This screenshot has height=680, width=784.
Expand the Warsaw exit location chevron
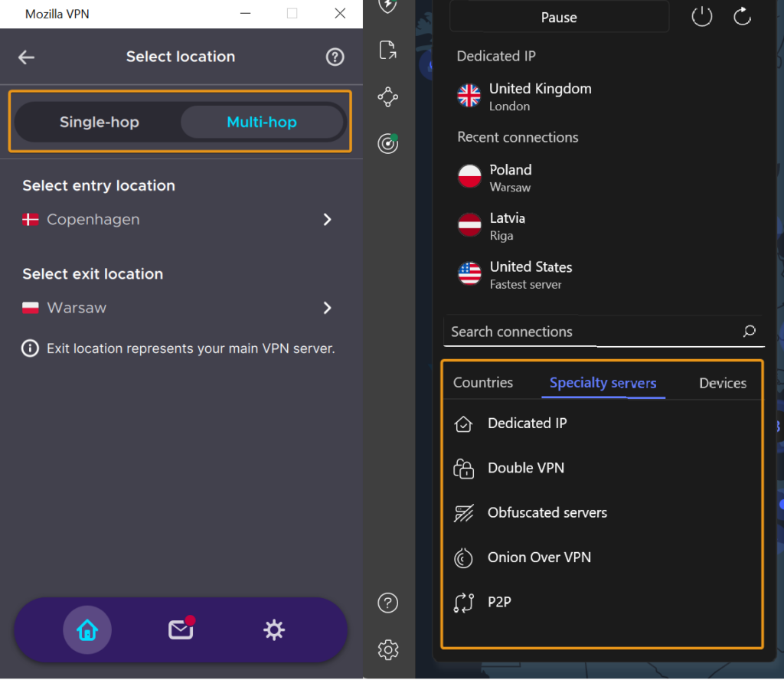coord(327,308)
